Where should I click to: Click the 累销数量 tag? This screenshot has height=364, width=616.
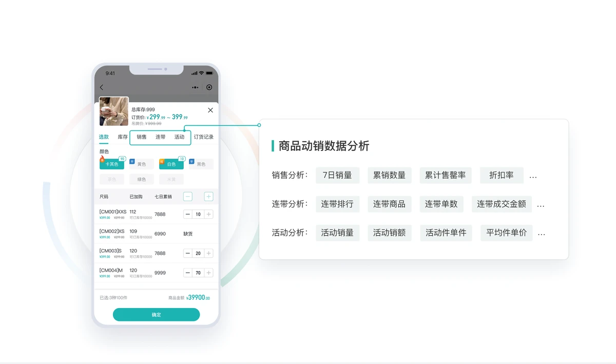pyautogui.click(x=389, y=176)
